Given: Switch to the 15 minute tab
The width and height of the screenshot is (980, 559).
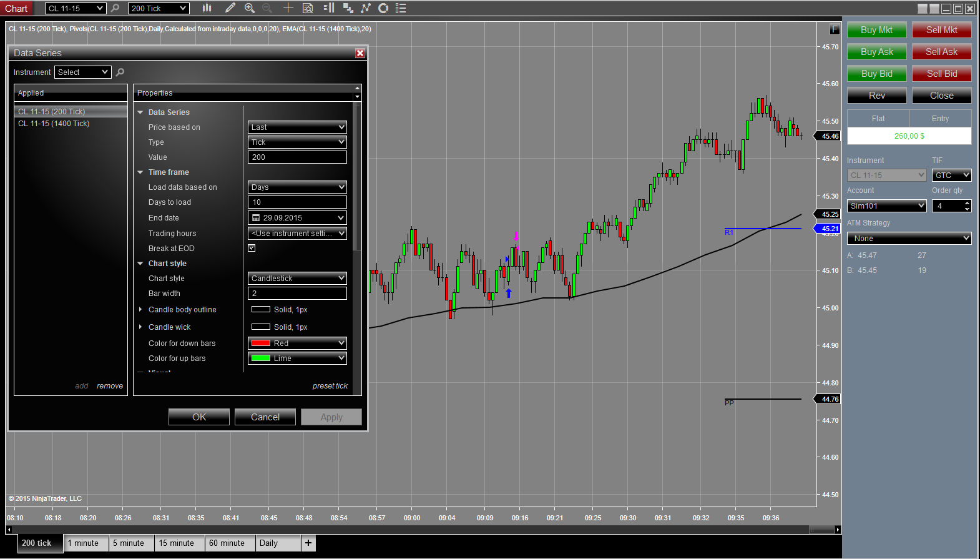Looking at the screenshot, I should click(x=180, y=543).
